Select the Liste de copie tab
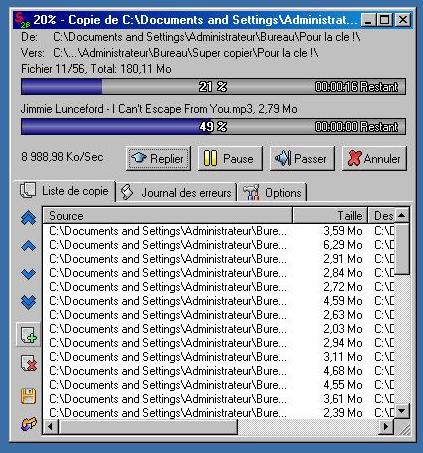 click(65, 191)
